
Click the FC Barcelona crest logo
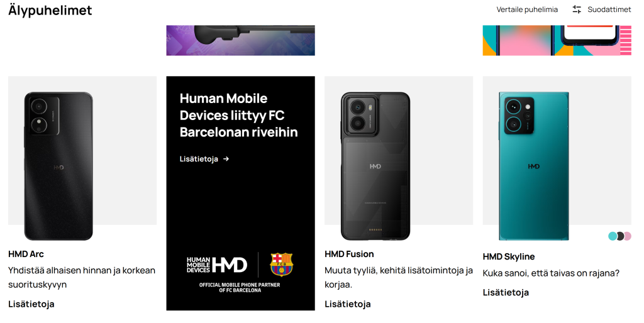(281, 265)
